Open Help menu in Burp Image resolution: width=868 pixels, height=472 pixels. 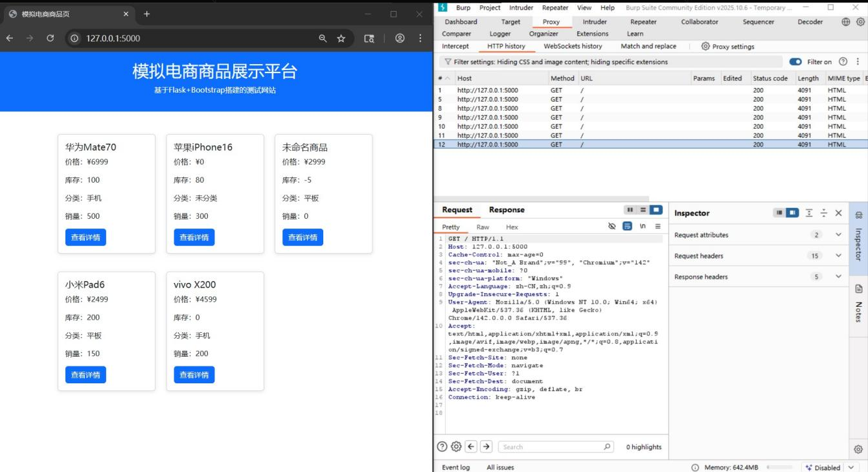point(608,8)
